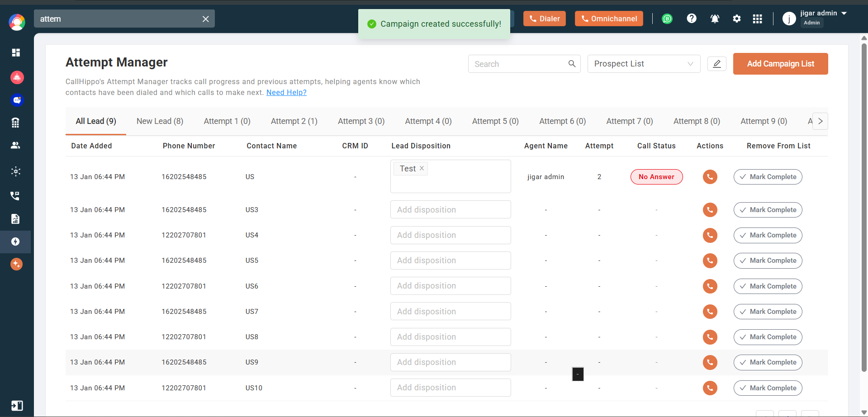The height and width of the screenshot is (417, 868).
Task: Click Add Campaign List button
Action: [780, 64]
